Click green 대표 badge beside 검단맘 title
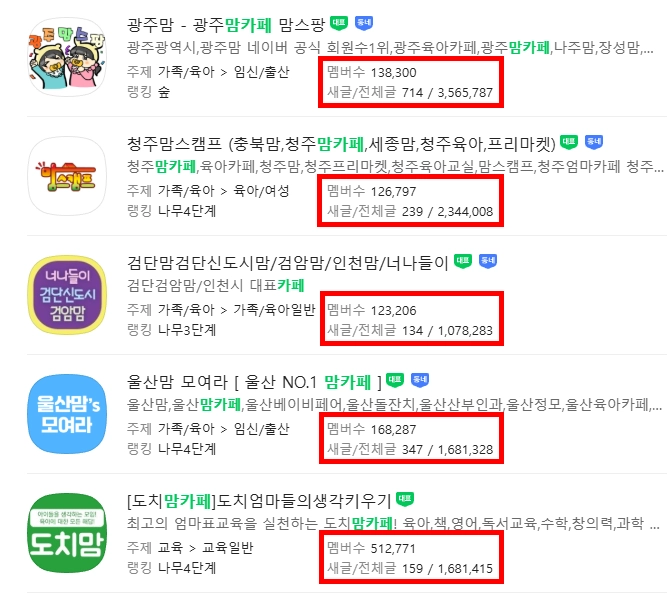668x594 pixels. 463,261
